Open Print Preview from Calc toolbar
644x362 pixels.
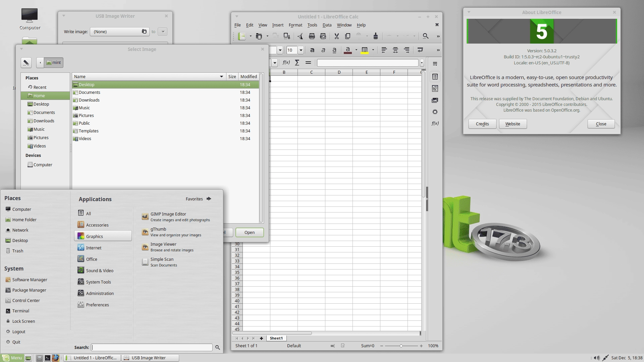[323, 36]
